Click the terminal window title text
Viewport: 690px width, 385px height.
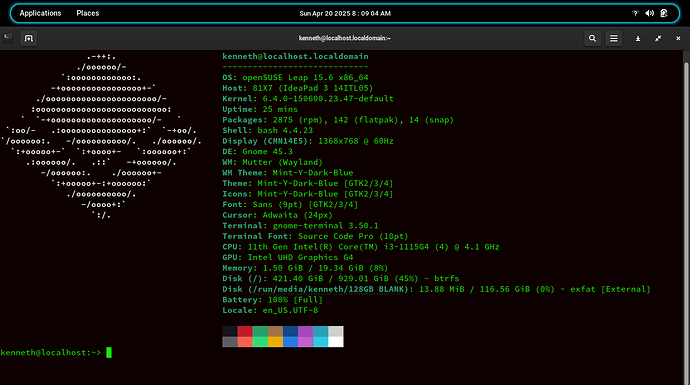(x=345, y=38)
